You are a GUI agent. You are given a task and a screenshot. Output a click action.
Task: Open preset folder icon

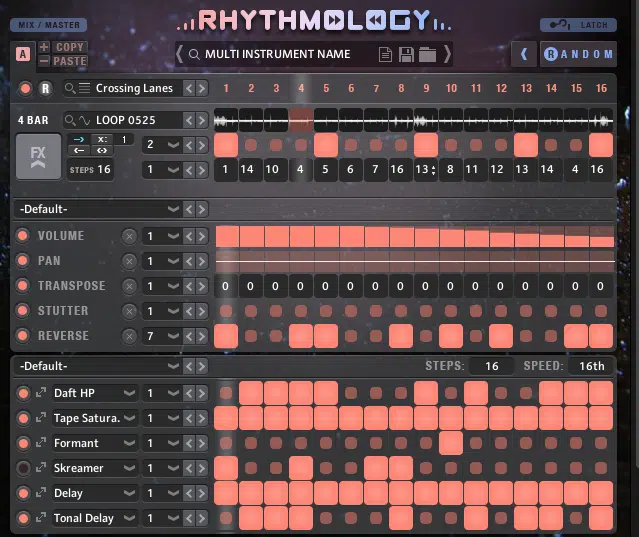point(427,54)
